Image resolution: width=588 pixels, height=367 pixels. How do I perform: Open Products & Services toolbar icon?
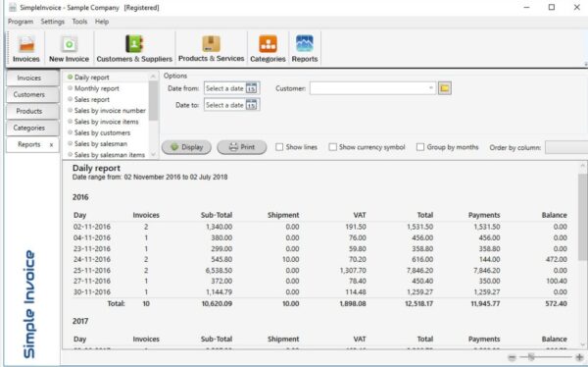pyautogui.click(x=211, y=48)
